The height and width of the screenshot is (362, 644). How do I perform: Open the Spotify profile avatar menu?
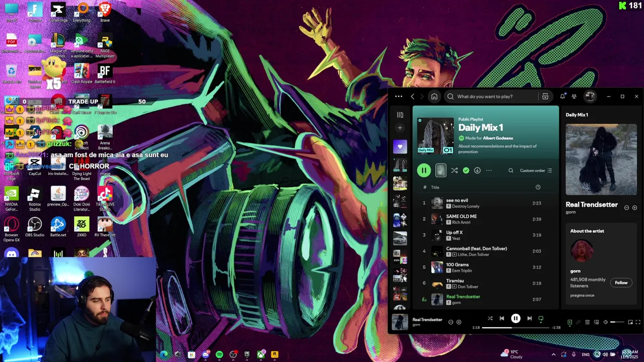[590, 97]
